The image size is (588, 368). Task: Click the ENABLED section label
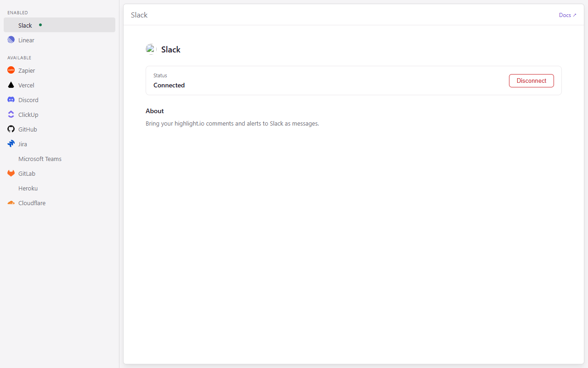tap(17, 12)
